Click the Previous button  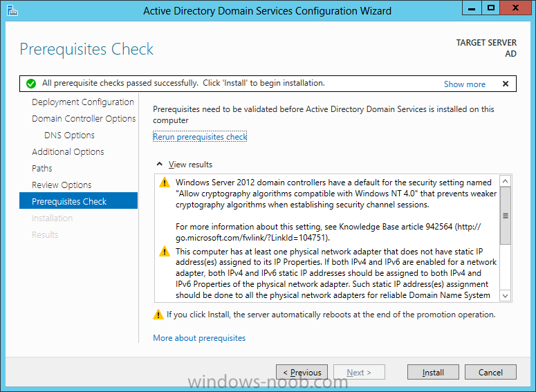pos(302,372)
